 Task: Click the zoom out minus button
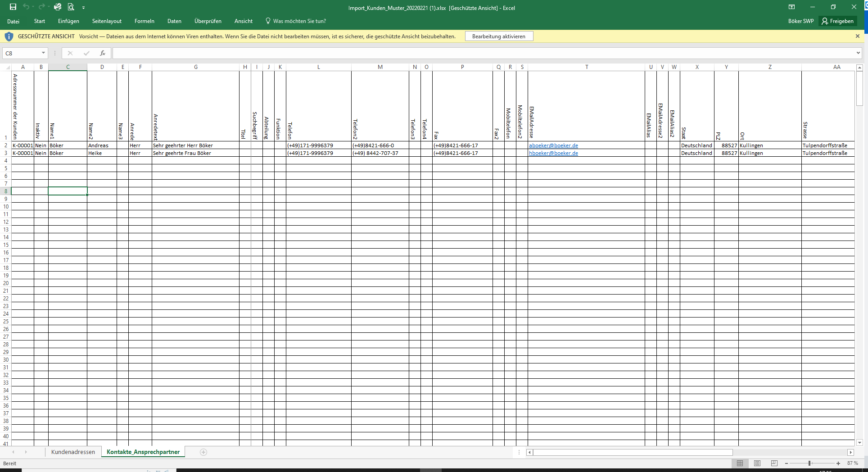click(x=787, y=463)
